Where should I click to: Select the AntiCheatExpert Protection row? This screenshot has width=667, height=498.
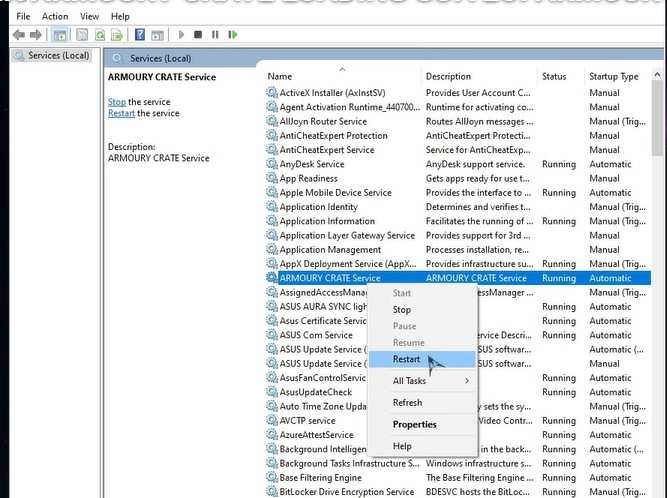[x=457, y=135]
